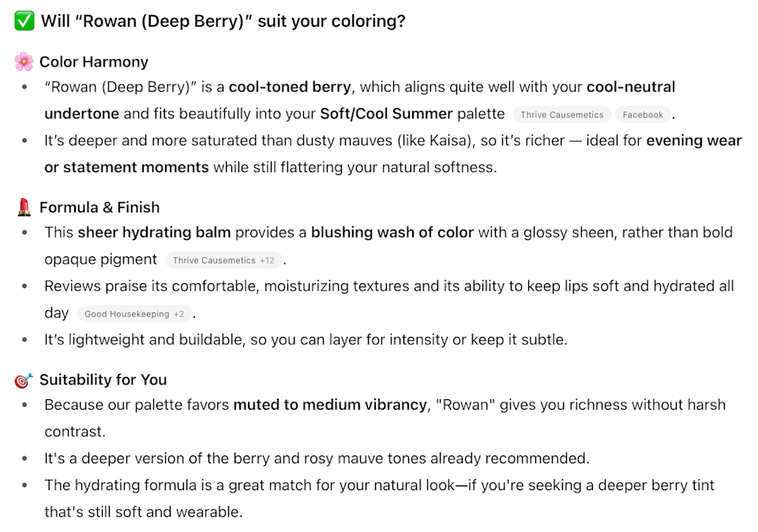This screenshot has height=532, width=758.
Task: Click the bold phrase "cool-toned berry"
Action: pyautogui.click(x=290, y=87)
